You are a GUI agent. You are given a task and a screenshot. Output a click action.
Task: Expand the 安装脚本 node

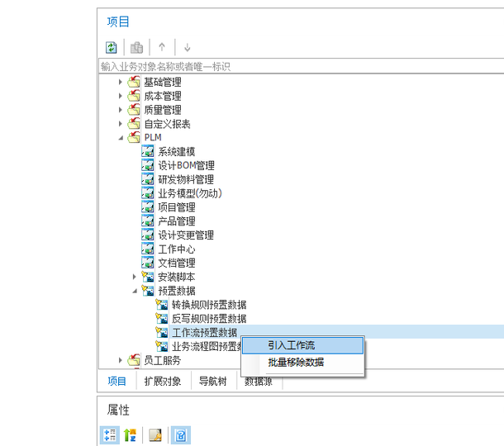(134, 277)
